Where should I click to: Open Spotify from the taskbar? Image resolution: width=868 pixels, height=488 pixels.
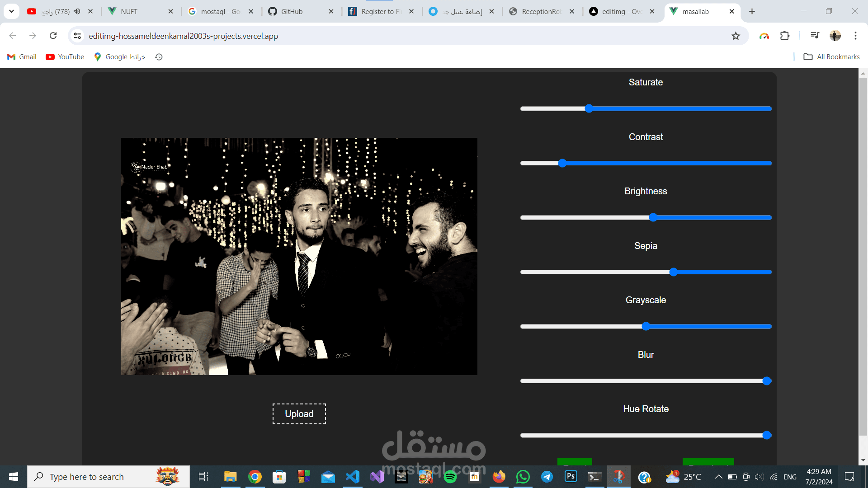pyautogui.click(x=450, y=477)
